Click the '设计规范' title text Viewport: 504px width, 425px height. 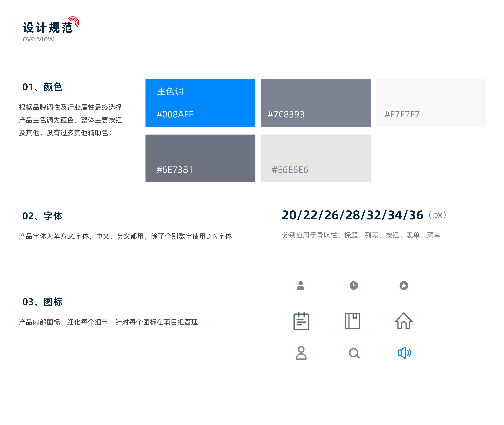pos(48,27)
